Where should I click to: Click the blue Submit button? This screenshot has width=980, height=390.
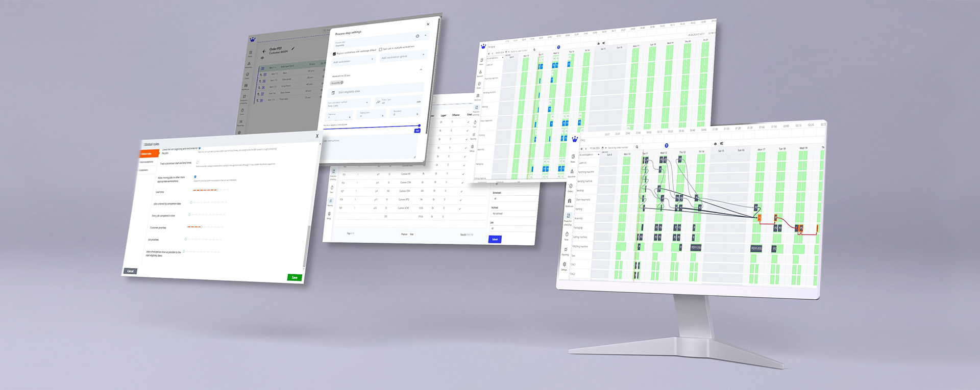coord(495,239)
